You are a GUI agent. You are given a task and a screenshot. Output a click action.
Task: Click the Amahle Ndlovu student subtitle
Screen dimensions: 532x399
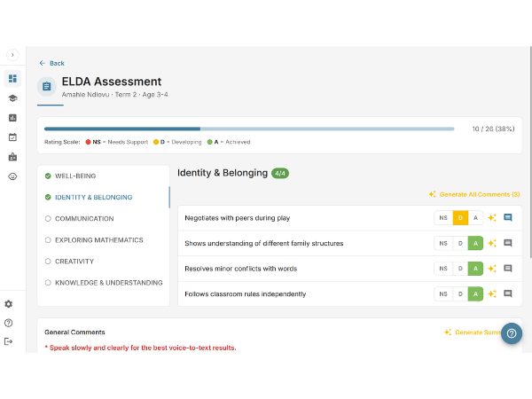point(114,95)
